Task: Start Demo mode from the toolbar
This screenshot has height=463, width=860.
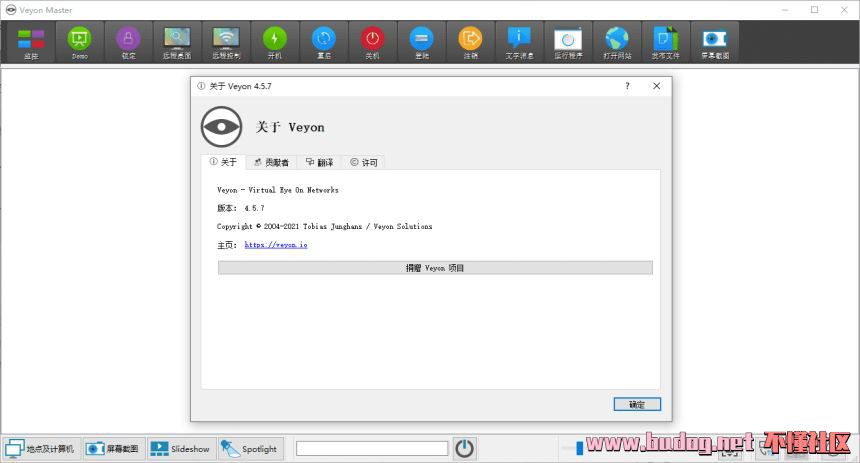Action: click(80, 43)
